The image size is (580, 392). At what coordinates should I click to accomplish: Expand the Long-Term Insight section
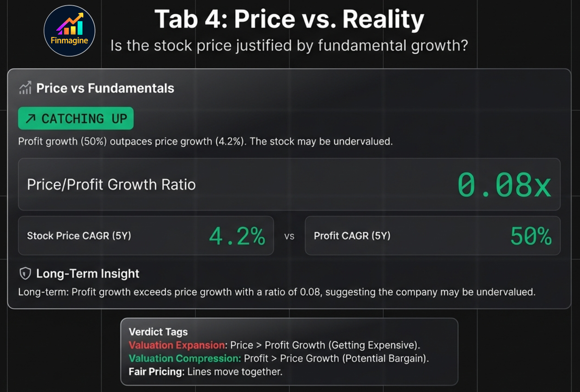(x=87, y=274)
